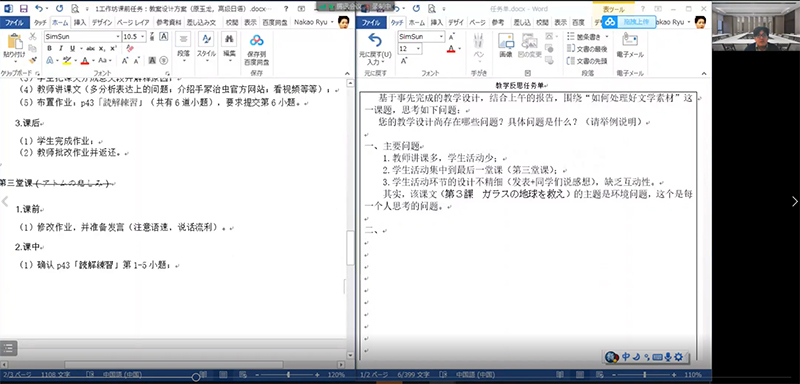Open Nakao Ryu account menu in left Word
The image size is (800, 384).
(315, 22)
